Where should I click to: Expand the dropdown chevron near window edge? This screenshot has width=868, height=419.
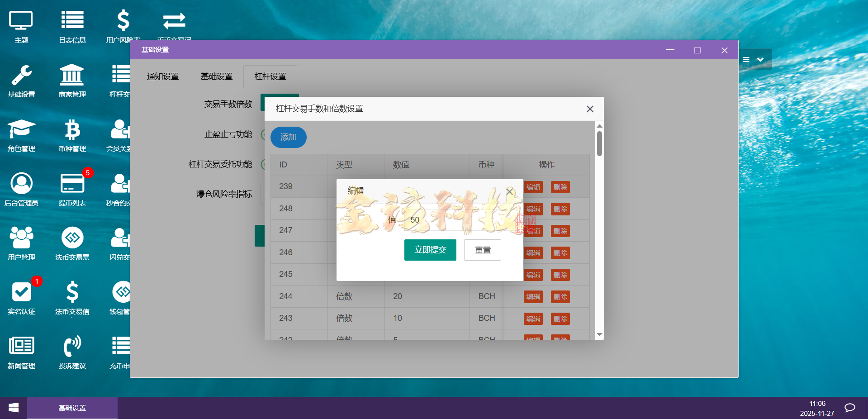coord(761,59)
